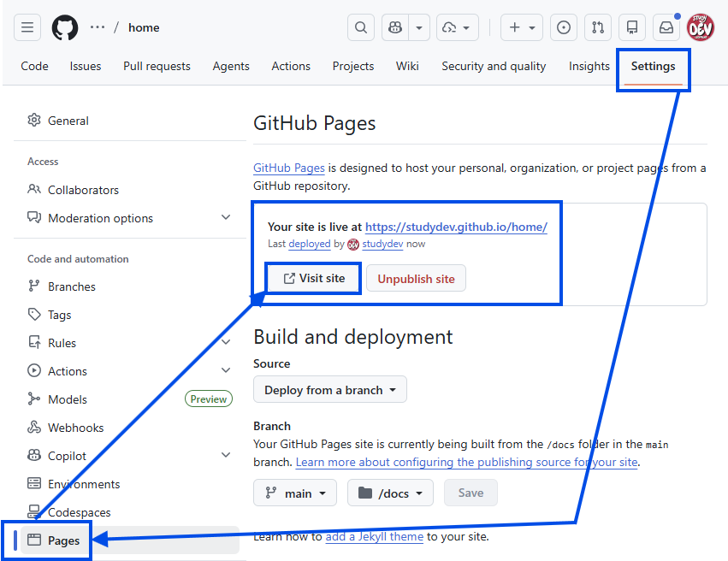Open the add a Jekyll theme link

374,537
